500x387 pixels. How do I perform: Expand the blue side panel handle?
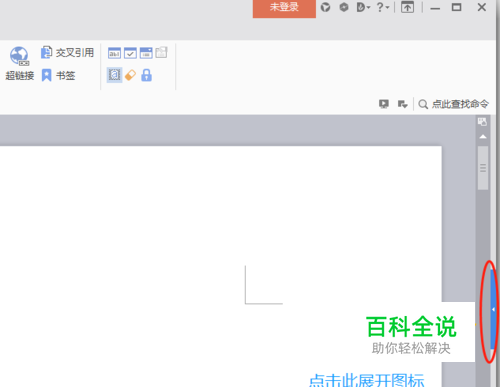pos(493,309)
